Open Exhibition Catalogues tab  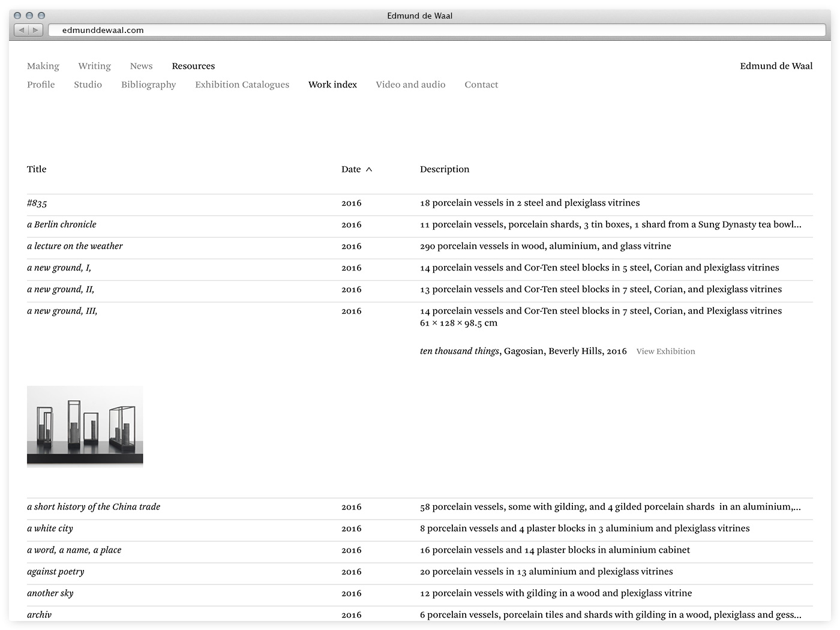[242, 85]
